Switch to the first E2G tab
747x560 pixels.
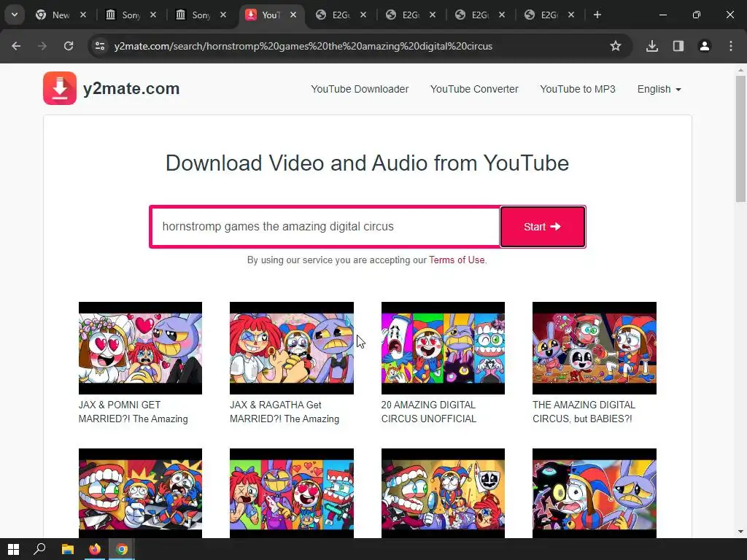click(x=340, y=15)
